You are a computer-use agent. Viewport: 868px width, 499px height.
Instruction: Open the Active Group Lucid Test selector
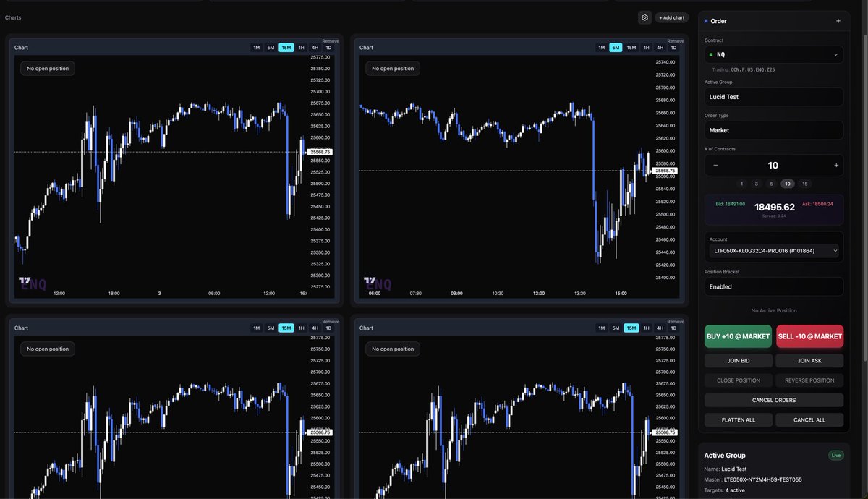(x=774, y=96)
